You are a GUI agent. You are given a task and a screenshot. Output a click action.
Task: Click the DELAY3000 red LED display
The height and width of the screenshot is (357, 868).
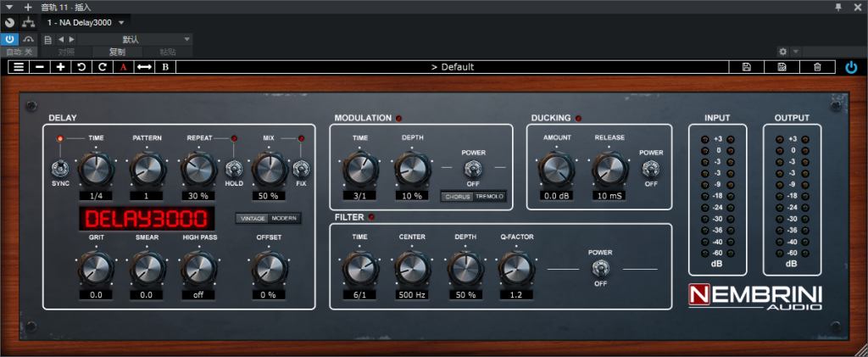[x=147, y=219]
